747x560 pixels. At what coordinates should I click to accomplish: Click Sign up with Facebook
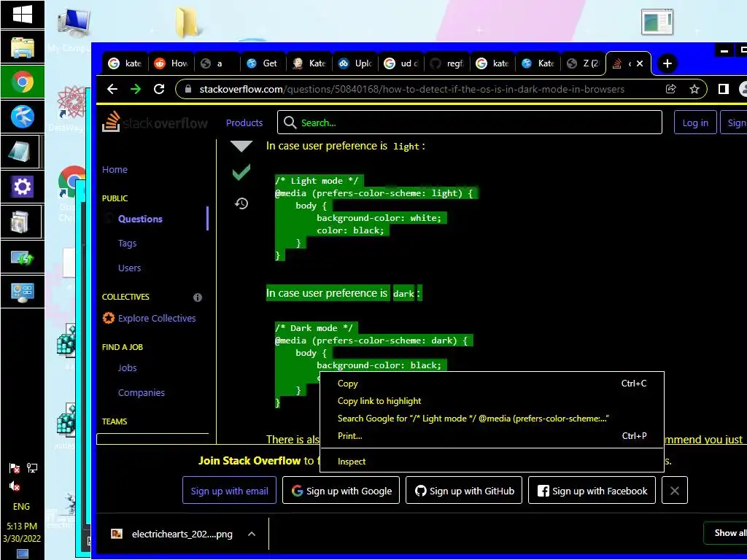pos(592,491)
